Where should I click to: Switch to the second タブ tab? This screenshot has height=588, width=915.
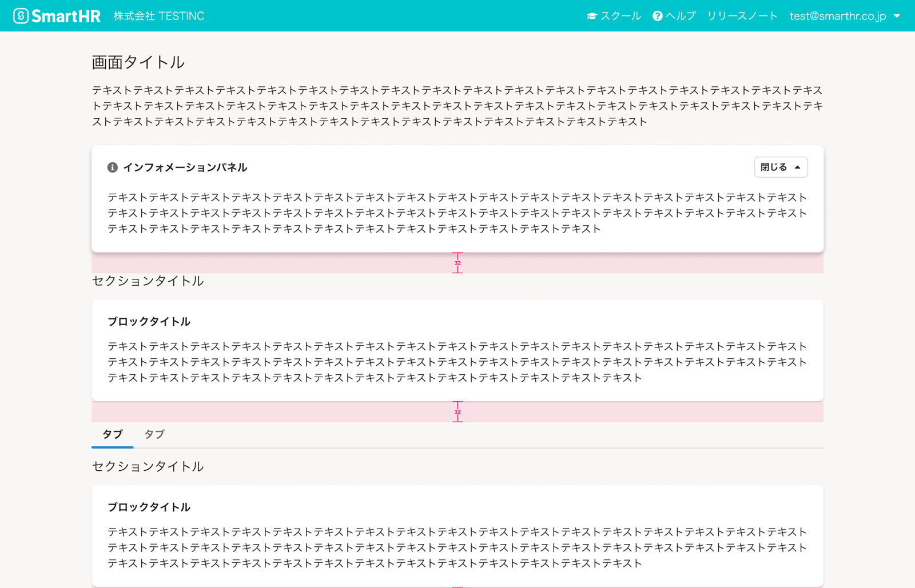pos(154,434)
